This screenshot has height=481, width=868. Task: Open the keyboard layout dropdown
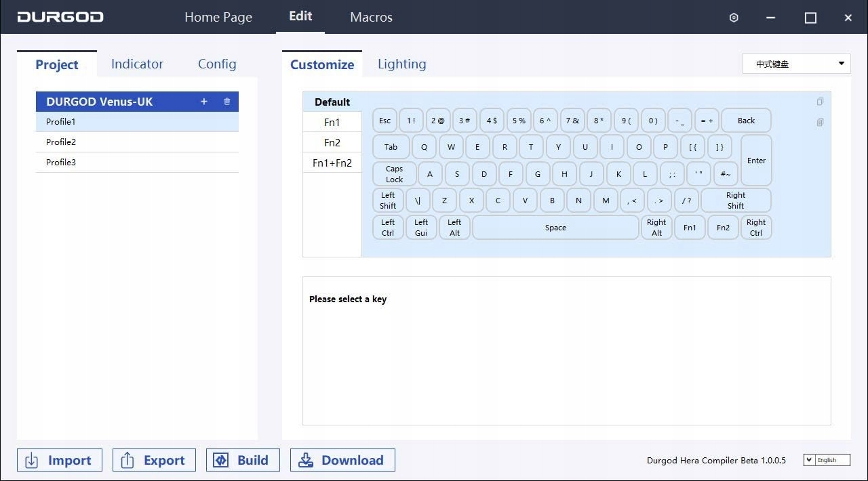tap(796, 64)
